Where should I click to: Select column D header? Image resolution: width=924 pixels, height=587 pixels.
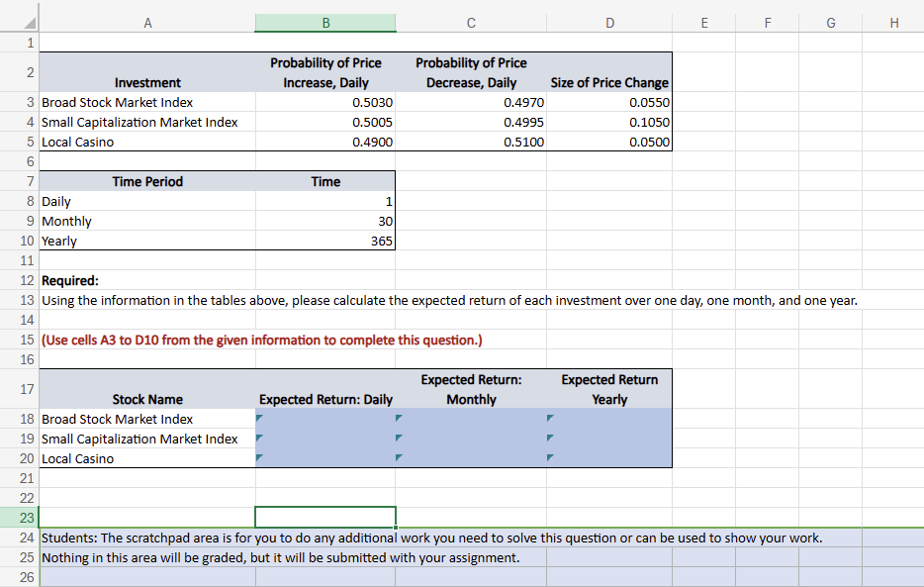point(609,23)
